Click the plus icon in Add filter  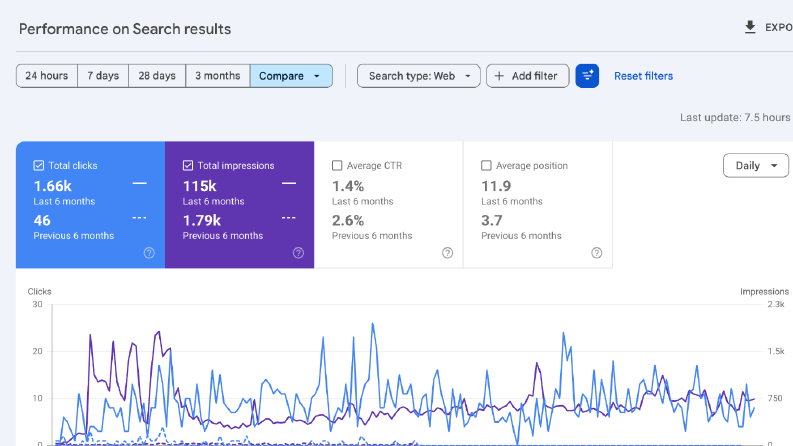click(499, 76)
